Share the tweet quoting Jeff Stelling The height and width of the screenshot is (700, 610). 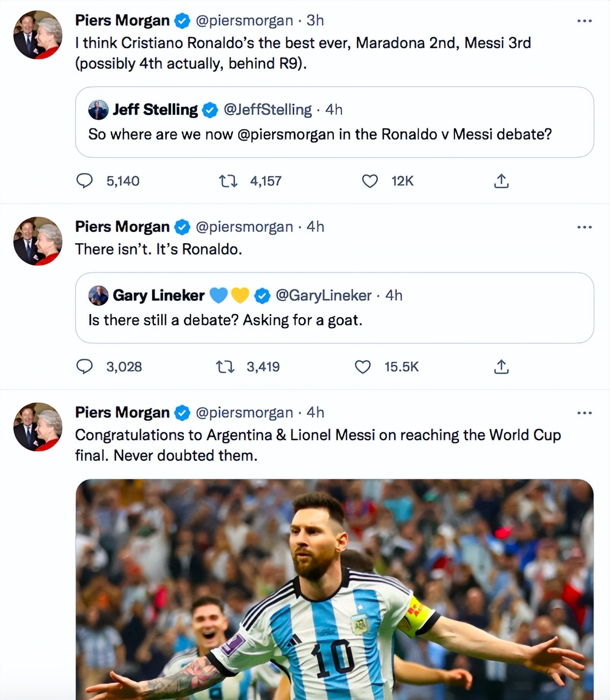(x=501, y=181)
